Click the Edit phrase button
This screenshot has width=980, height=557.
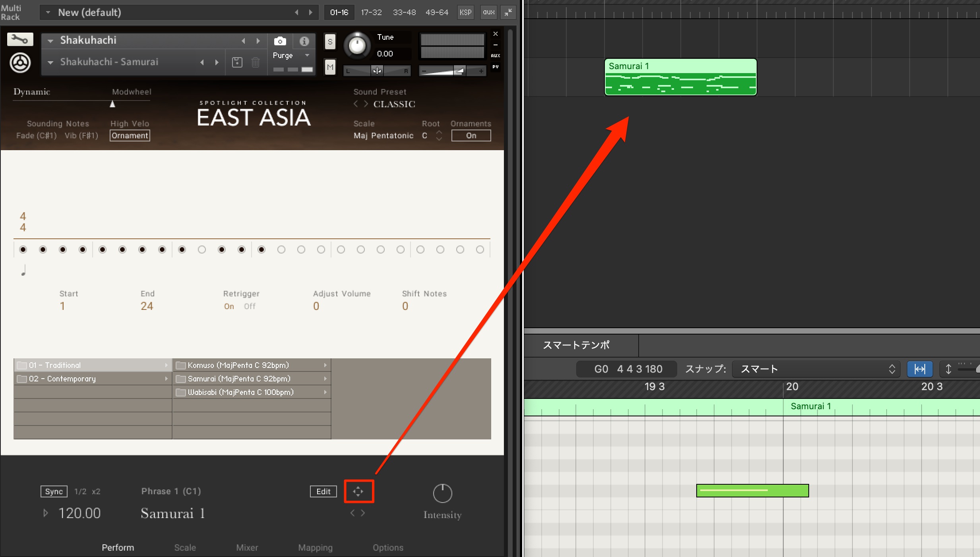coord(323,491)
